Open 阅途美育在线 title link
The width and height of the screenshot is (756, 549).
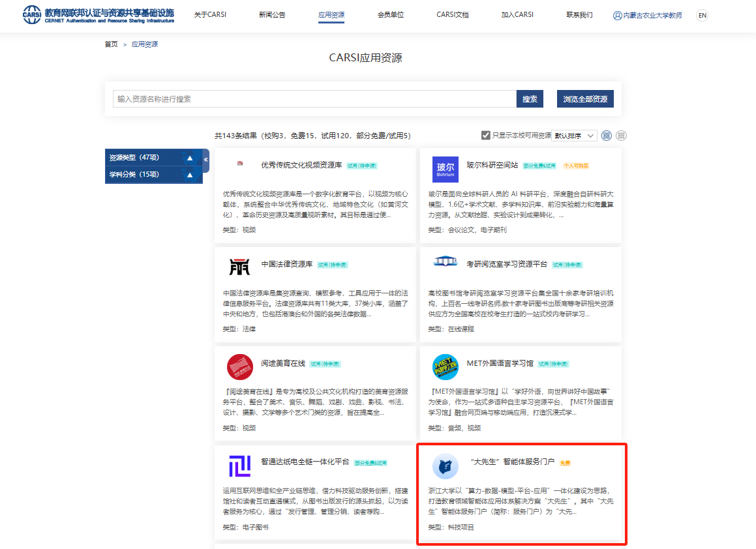[283, 363]
